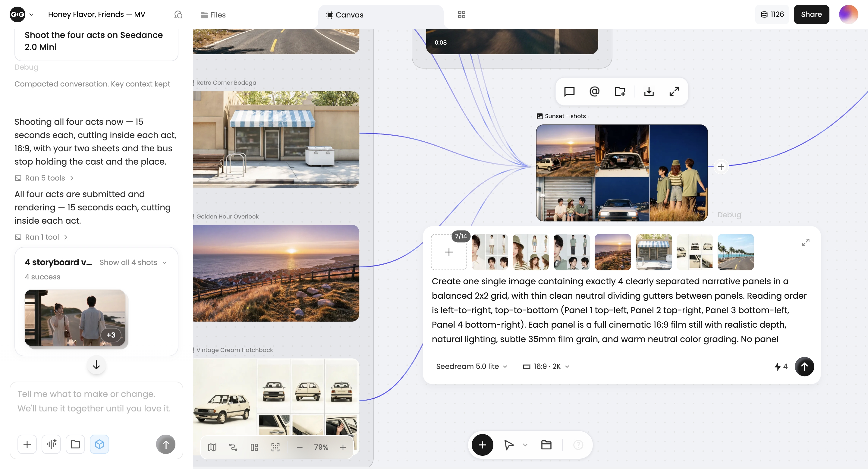Open the grid view icon beside Canvas tab

(x=461, y=14)
